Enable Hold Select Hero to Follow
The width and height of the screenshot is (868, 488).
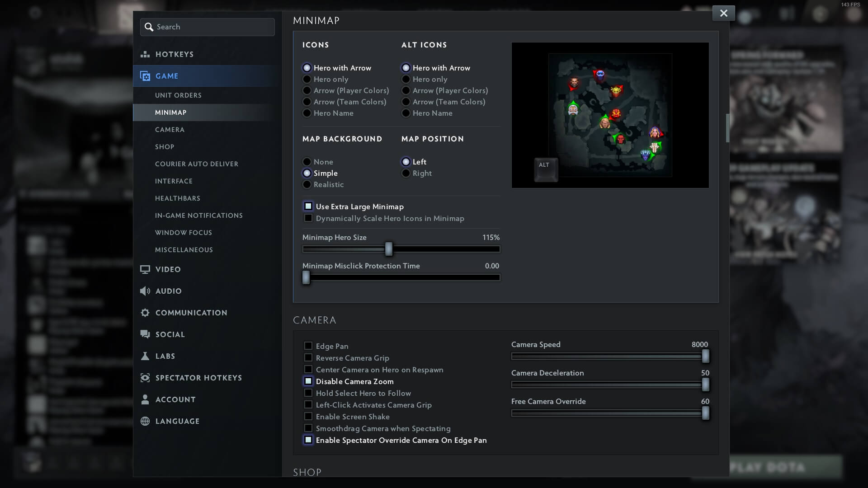(308, 393)
